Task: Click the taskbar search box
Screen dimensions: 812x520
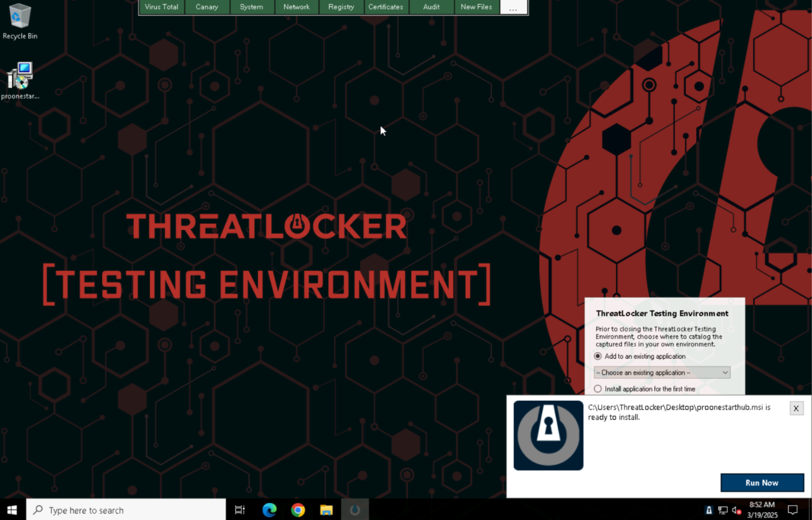Action: pos(126,510)
